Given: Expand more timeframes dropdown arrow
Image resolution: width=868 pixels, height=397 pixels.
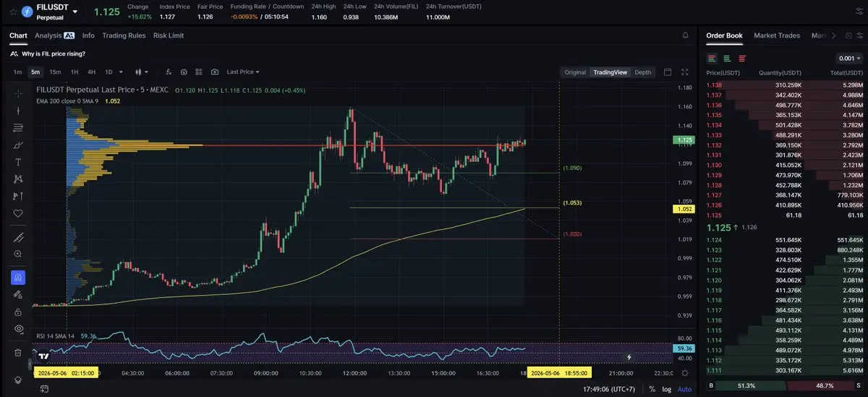Looking at the screenshot, I should [x=121, y=72].
